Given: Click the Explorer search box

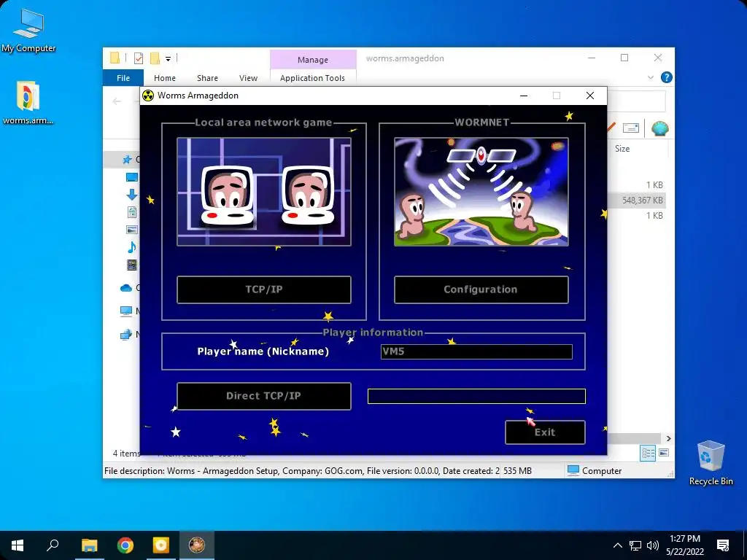Looking at the screenshot, I should [x=635, y=101].
